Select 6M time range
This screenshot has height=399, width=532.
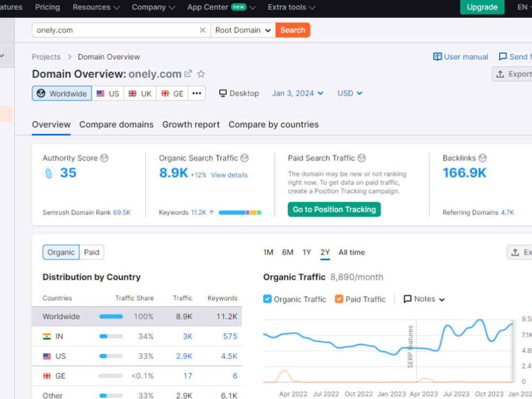click(x=287, y=252)
